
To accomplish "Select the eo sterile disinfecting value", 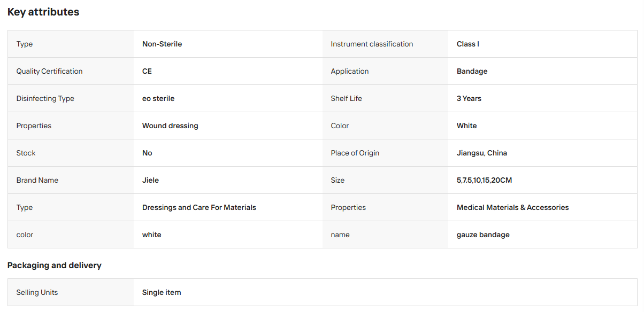I will [158, 98].
